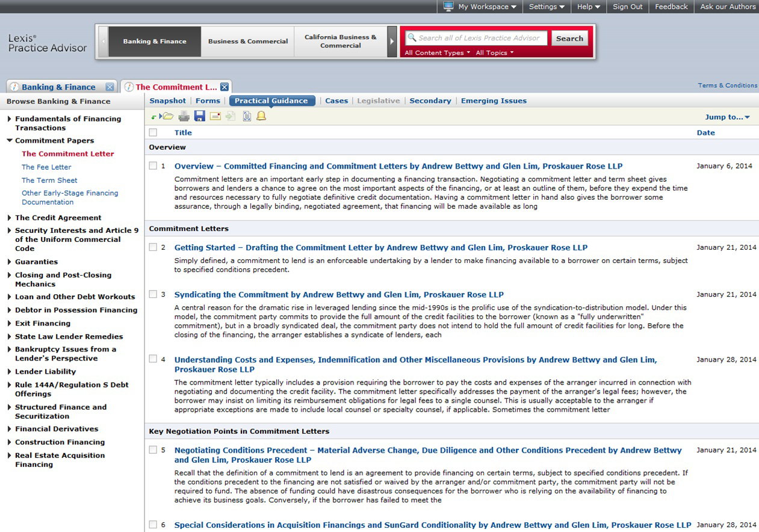Close the Banking & Finance tab
Image resolution: width=759 pixels, height=532 pixels.
[110, 87]
